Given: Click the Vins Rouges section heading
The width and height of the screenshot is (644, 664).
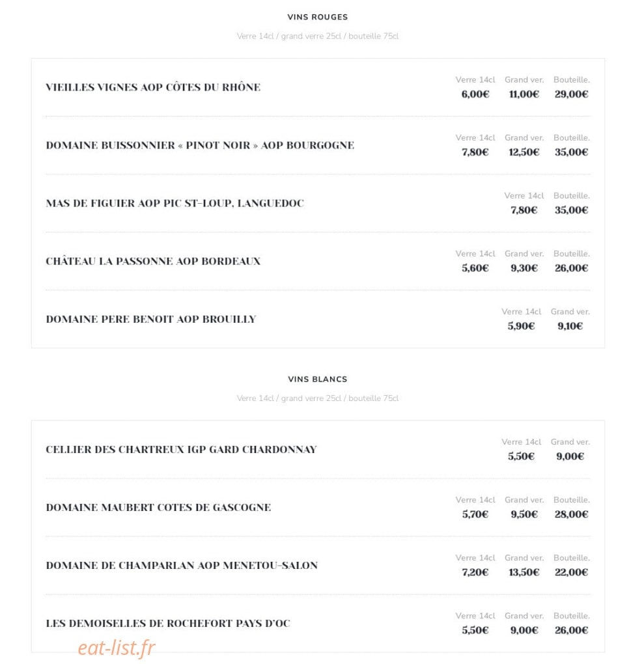Looking at the screenshot, I should pyautogui.click(x=317, y=18).
